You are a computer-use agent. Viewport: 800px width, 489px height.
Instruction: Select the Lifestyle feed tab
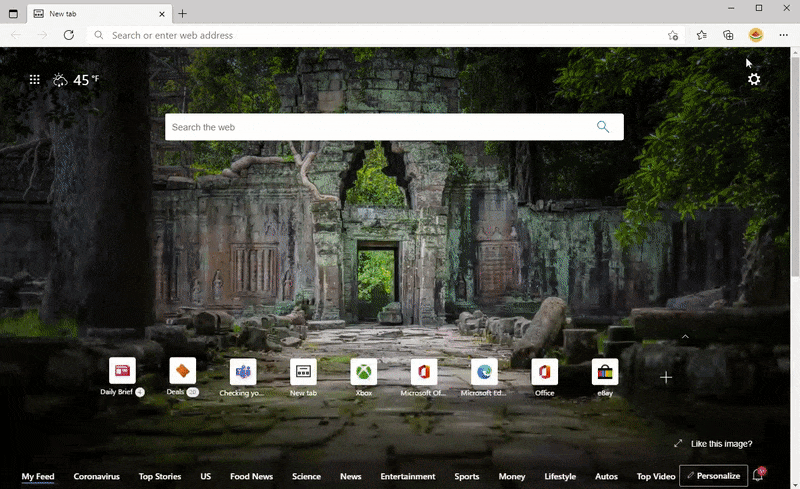(560, 476)
